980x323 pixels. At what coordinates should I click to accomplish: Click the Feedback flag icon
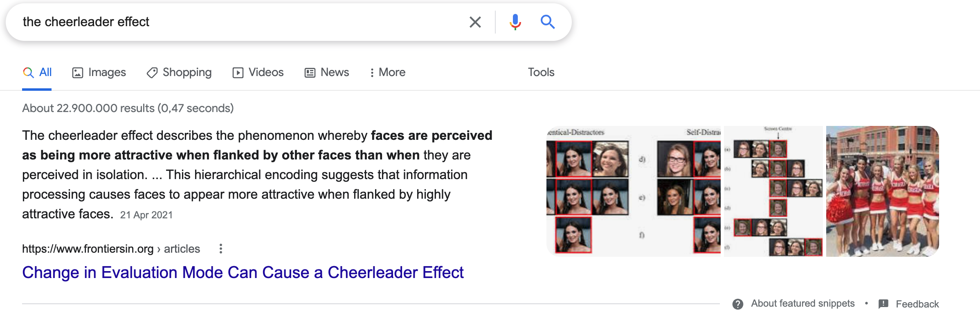coord(883,304)
